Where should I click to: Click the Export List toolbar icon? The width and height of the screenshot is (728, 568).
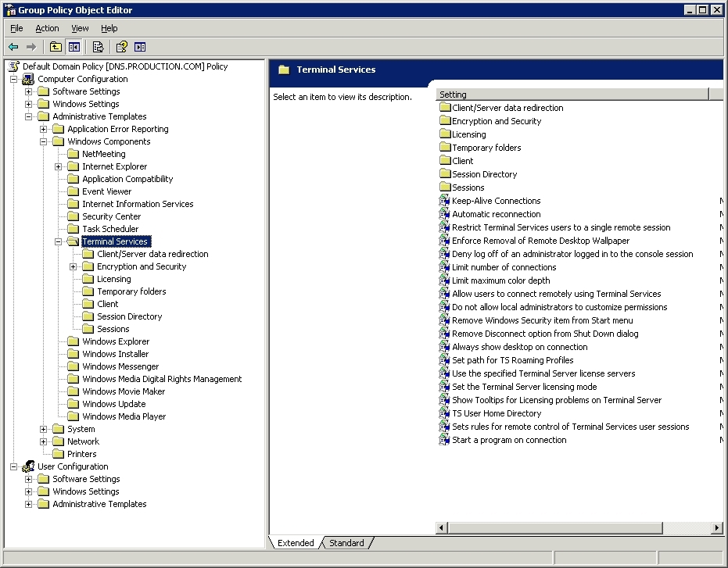[x=98, y=47]
